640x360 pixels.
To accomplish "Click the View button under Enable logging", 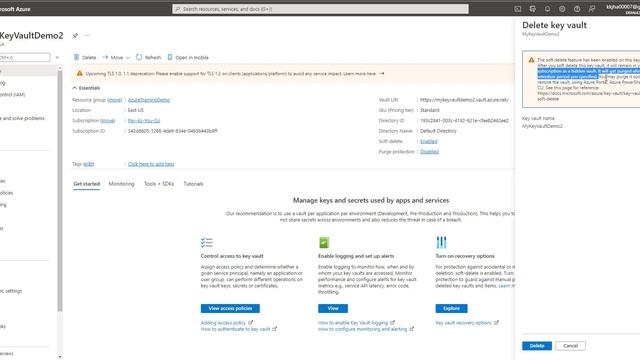I will click(333, 309).
